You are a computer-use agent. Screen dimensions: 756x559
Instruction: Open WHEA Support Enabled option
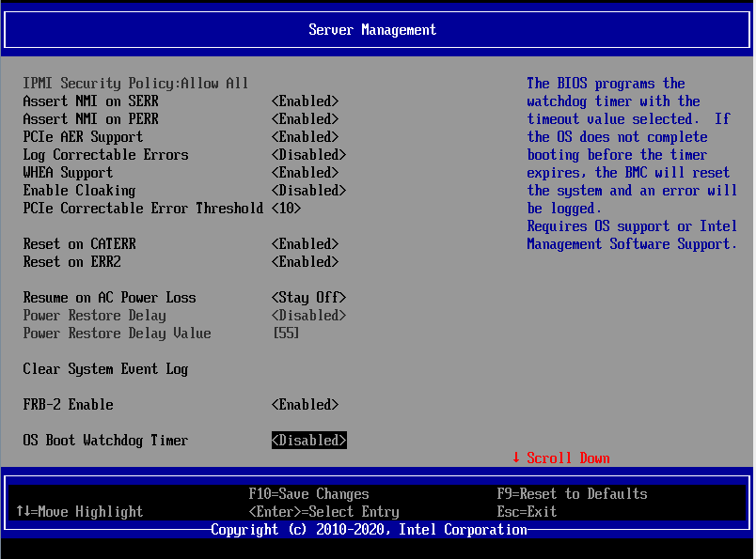coord(305,173)
